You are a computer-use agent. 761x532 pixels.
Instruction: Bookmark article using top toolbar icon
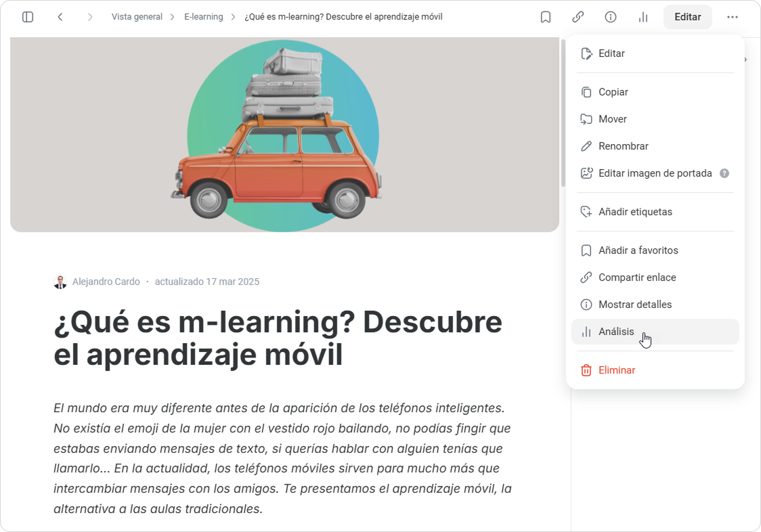point(546,17)
